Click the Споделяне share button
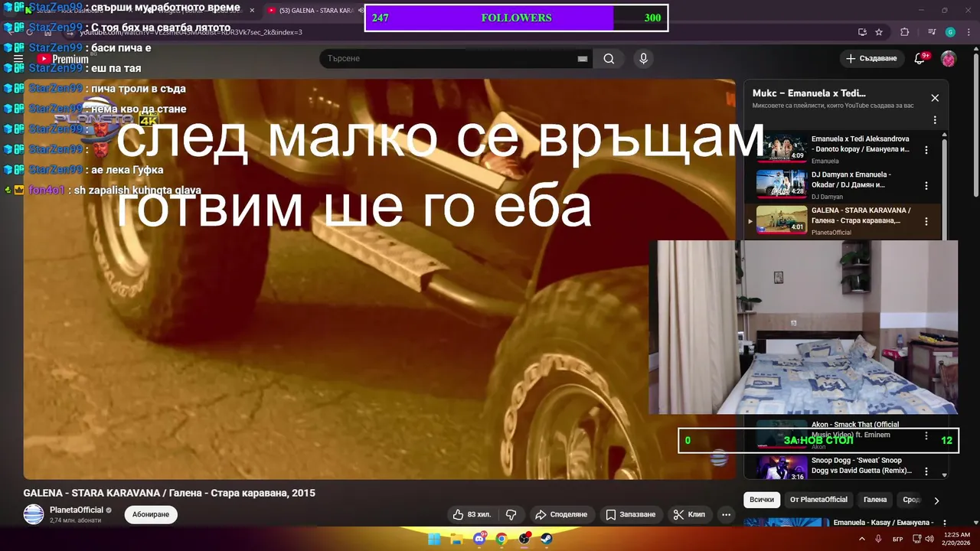The image size is (980, 551). (561, 514)
